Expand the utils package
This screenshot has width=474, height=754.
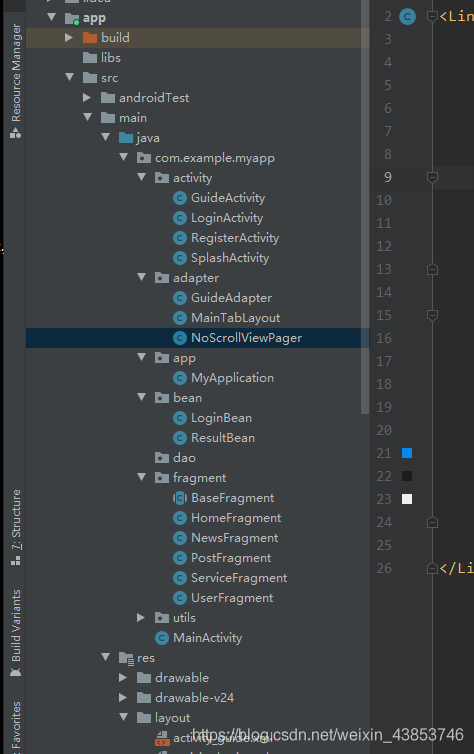(x=141, y=617)
